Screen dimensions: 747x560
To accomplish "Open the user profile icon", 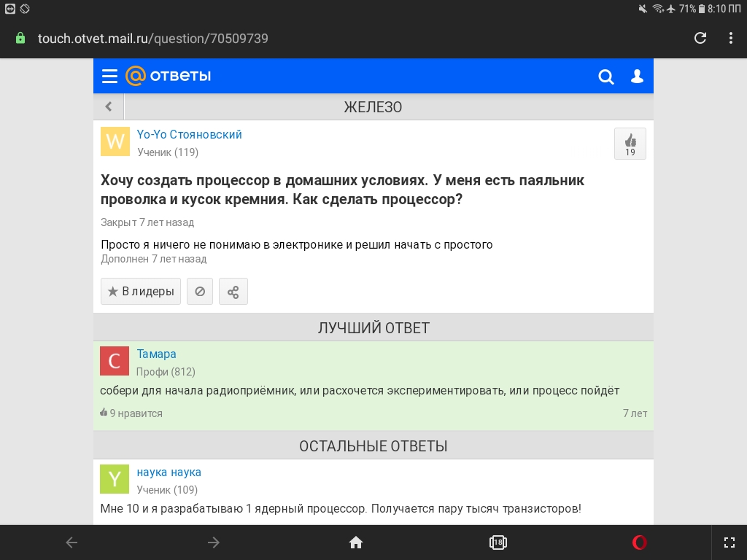I will (637, 77).
